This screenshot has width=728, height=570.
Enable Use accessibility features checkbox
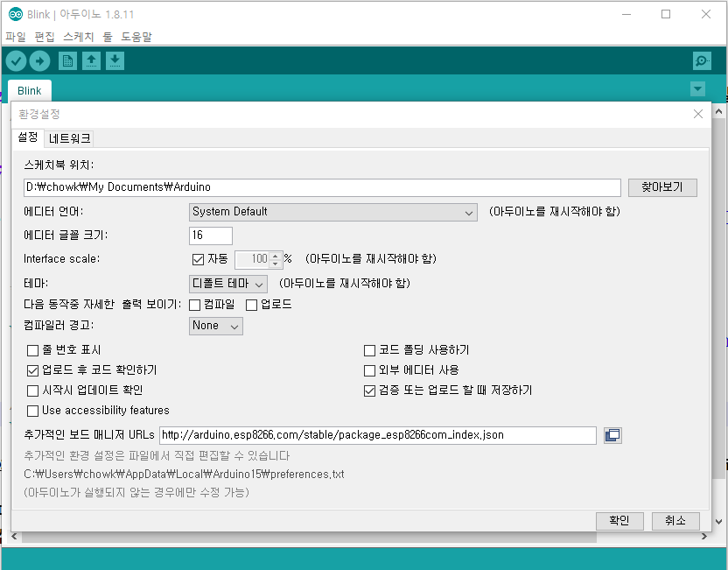[33, 411]
